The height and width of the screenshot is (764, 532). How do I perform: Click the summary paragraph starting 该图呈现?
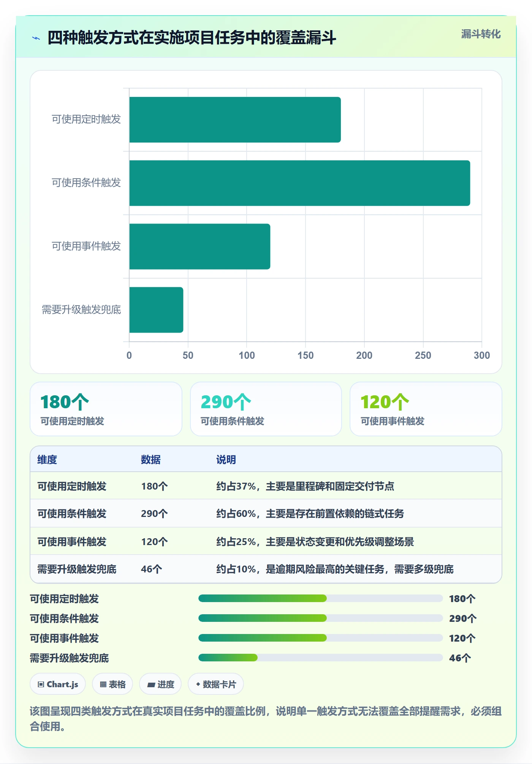click(x=266, y=719)
